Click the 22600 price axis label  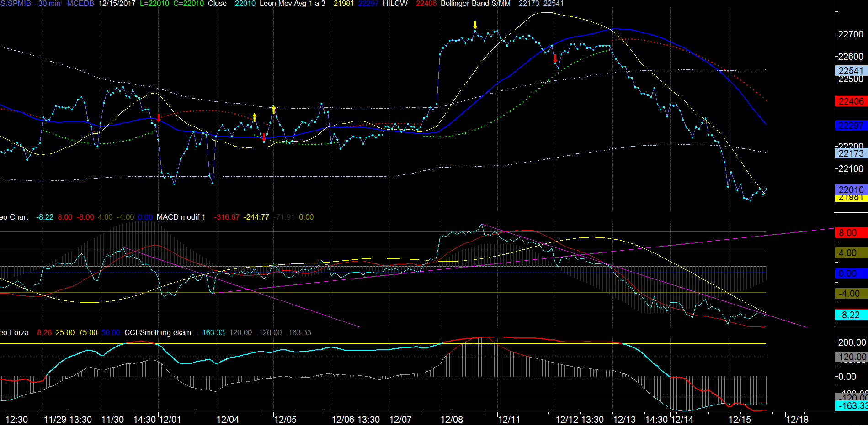coord(851,57)
